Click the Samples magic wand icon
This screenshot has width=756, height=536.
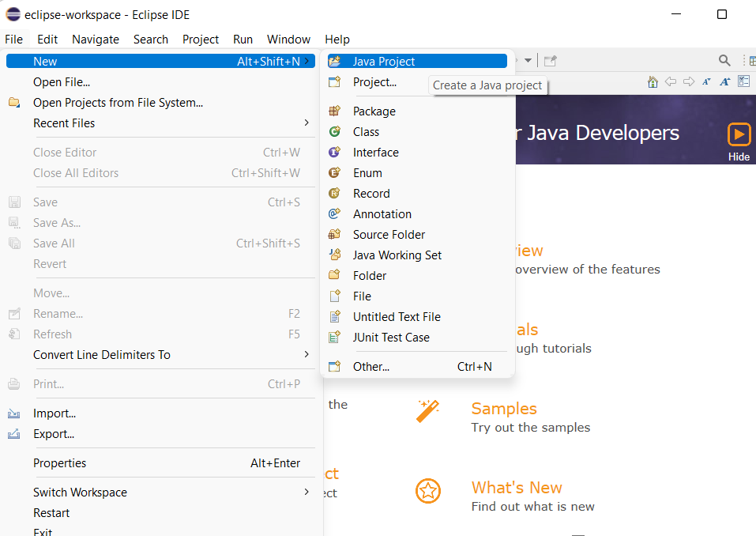428,410
